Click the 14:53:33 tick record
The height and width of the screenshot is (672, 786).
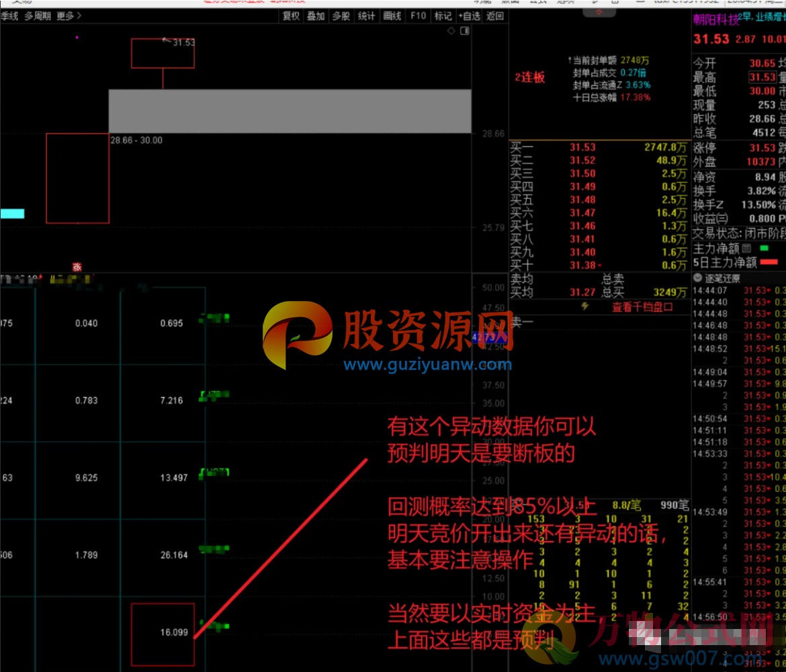739,454
